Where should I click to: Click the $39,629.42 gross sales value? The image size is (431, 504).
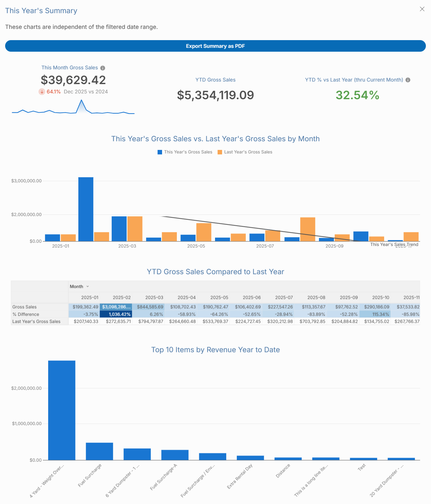coord(73,80)
